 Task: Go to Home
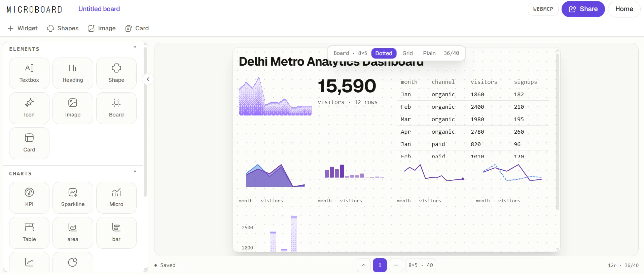(624, 9)
